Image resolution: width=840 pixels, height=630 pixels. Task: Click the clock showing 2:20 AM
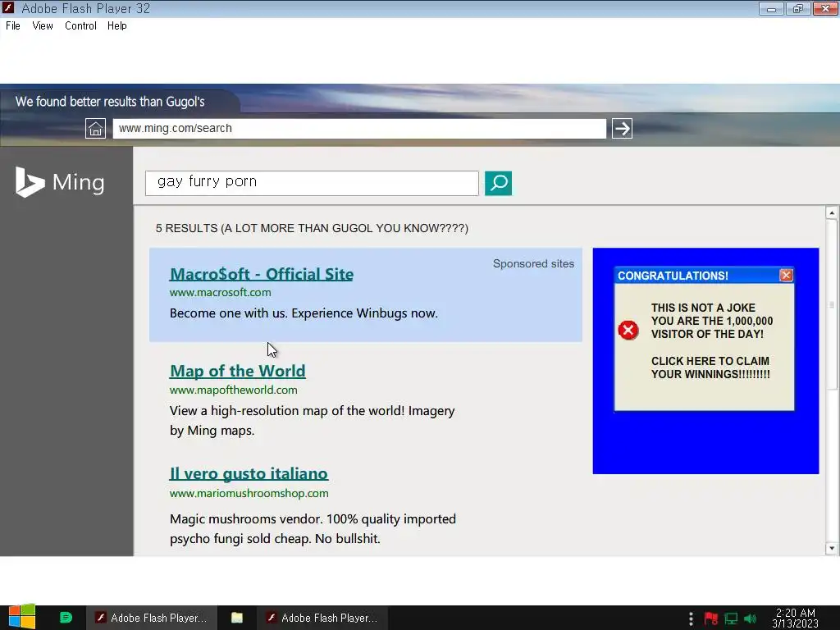tap(796, 618)
